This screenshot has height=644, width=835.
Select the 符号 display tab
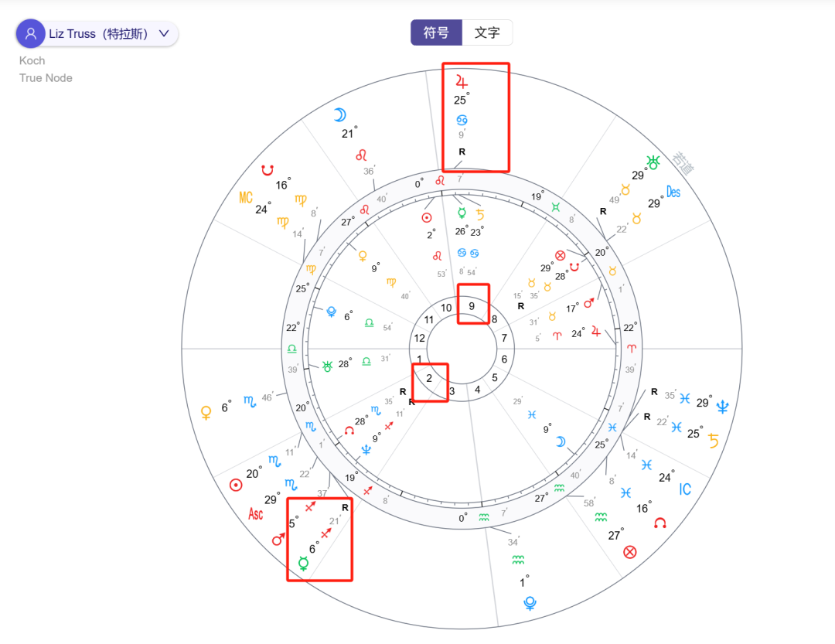[435, 32]
